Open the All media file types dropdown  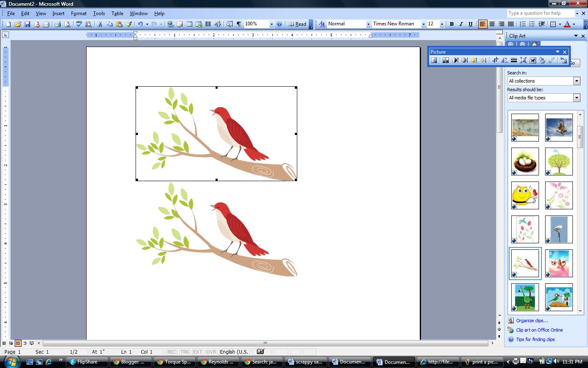tap(577, 98)
